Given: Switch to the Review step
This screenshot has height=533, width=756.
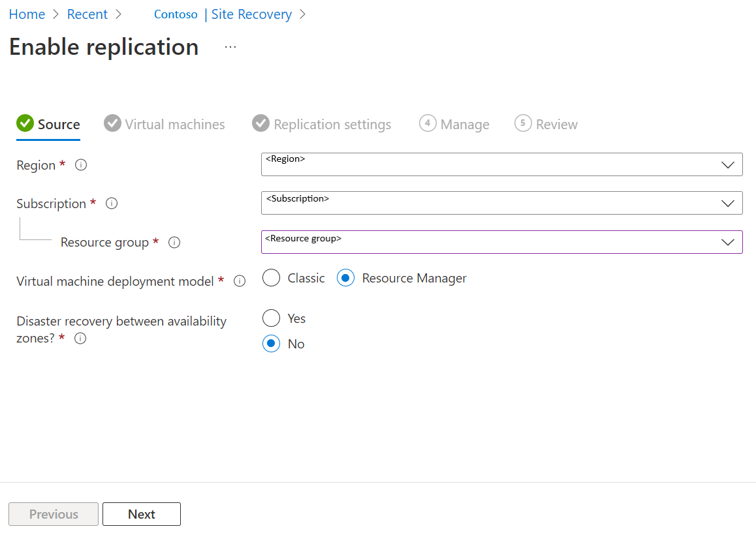Looking at the screenshot, I should [546, 123].
